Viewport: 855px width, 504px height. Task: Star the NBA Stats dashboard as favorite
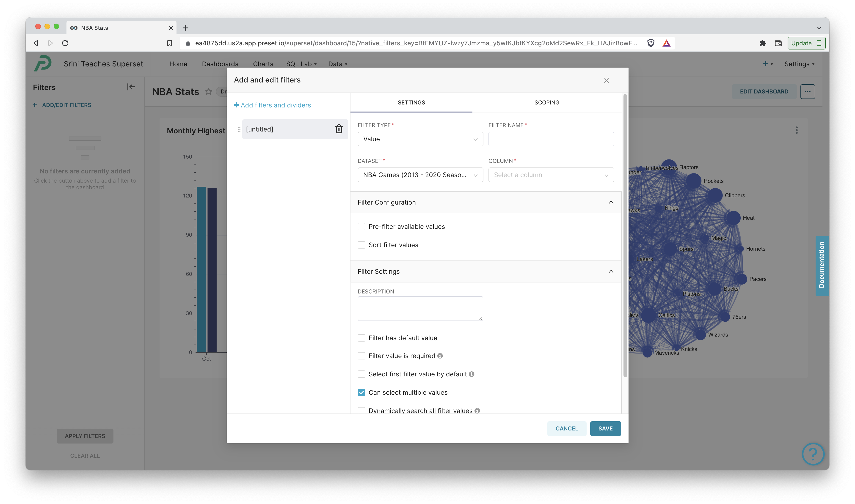click(x=208, y=91)
